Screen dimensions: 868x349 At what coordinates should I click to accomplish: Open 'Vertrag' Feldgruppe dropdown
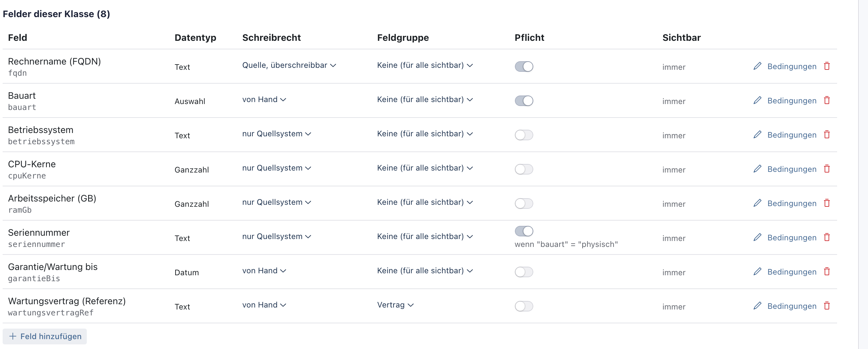click(x=395, y=305)
